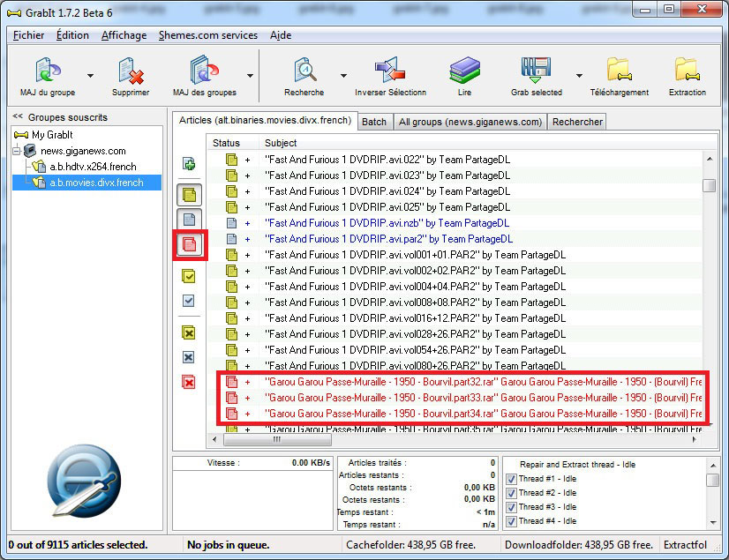Select a.b.hdtv.x264.french group
This screenshot has height=560, width=729.
(x=93, y=167)
